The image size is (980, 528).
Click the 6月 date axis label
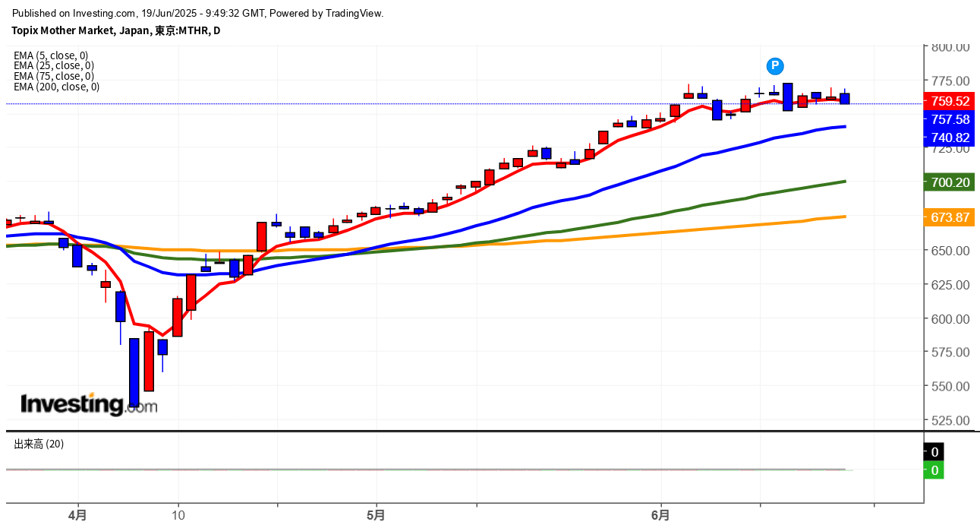pyautogui.click(x=660, y=514)
